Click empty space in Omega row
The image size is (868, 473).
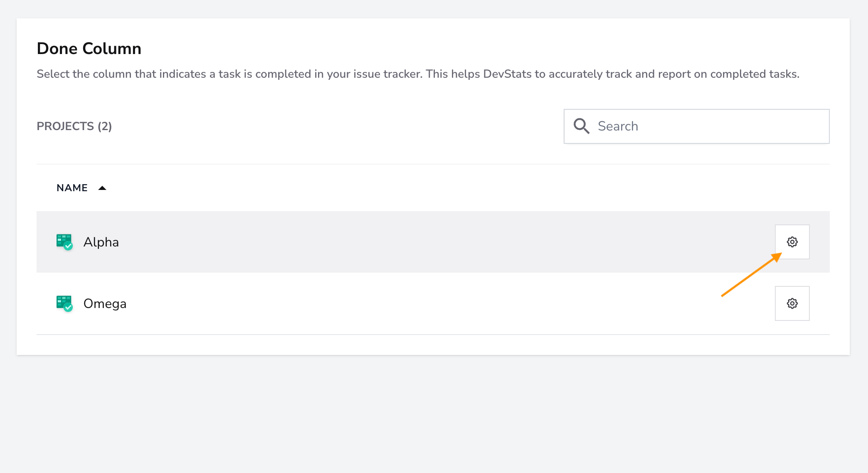pyautogui.click(x=416, y=303)
